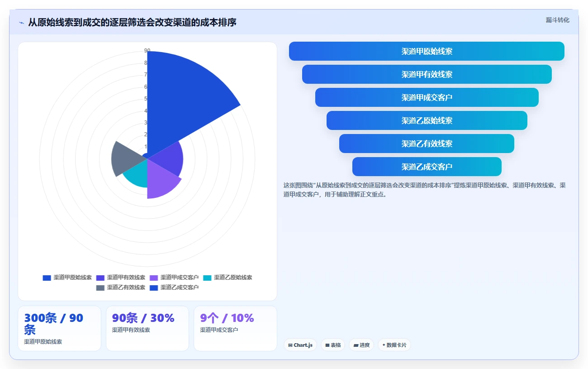
Task: Click the lightning icon beside the title
Action: (x=21, y=23)
